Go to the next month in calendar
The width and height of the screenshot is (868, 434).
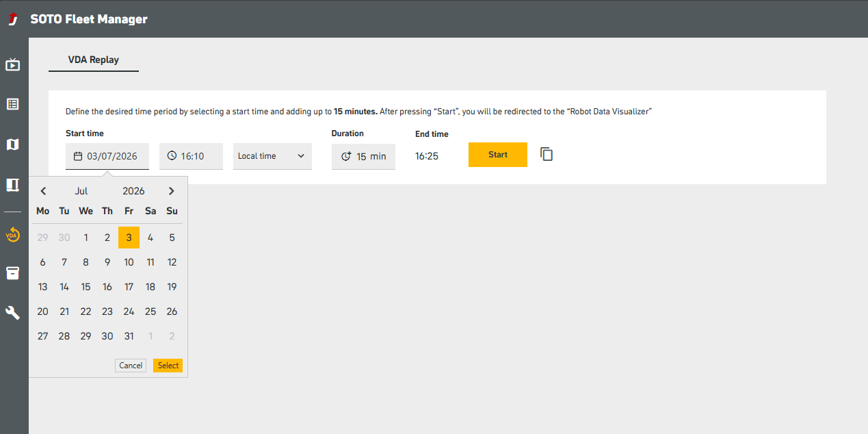172,191
